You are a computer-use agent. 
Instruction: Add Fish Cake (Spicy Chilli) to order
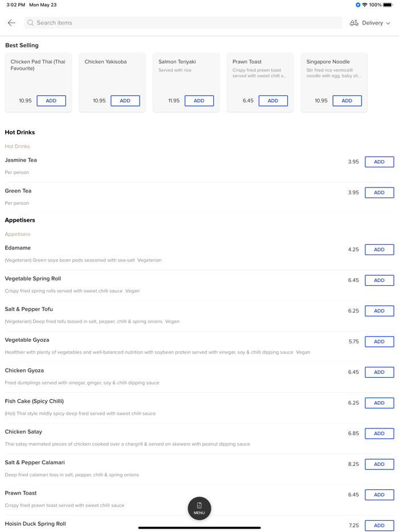point(379,403)
